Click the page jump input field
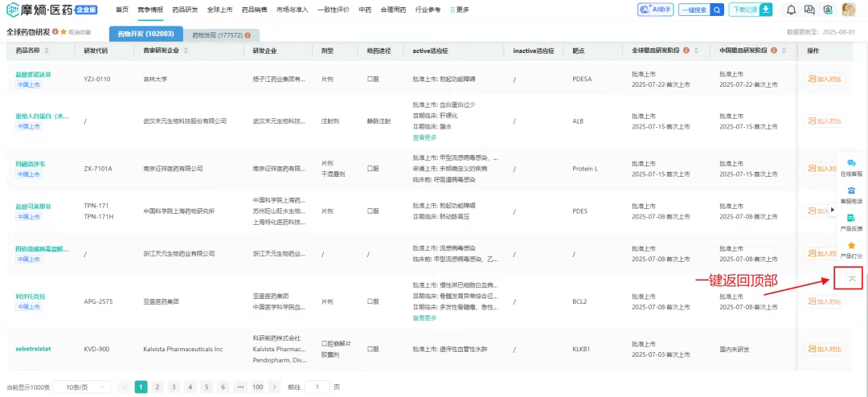 (x=317, y=387)
